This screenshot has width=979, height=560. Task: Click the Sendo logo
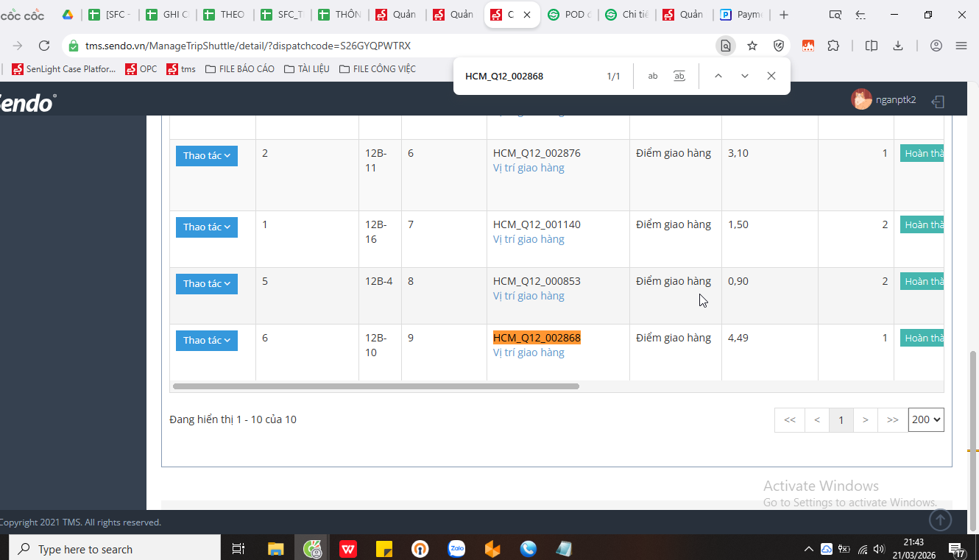coord(27,103)
